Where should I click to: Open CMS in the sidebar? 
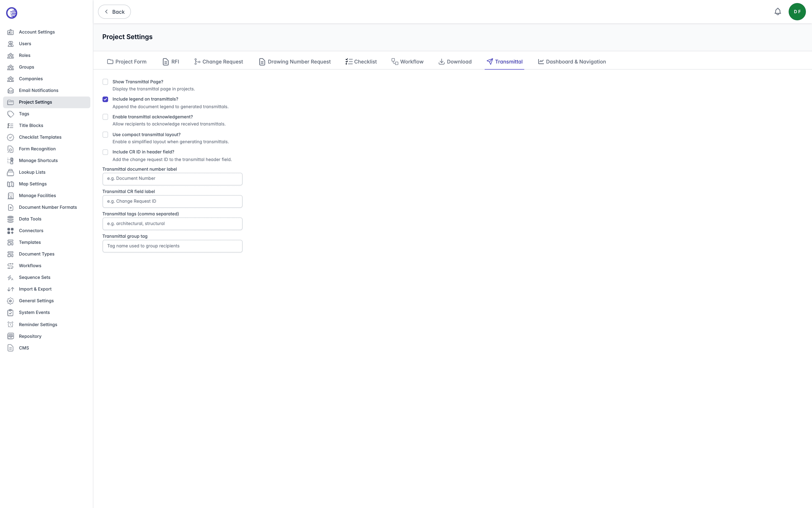[x=47, y=348]
